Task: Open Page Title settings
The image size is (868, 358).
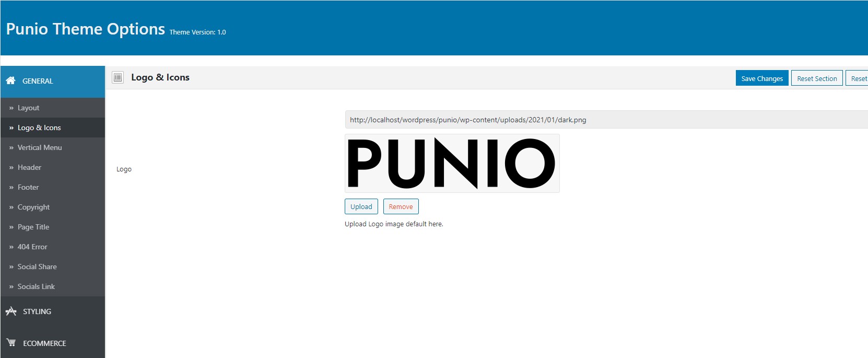Action: click(x=53, y=227)
